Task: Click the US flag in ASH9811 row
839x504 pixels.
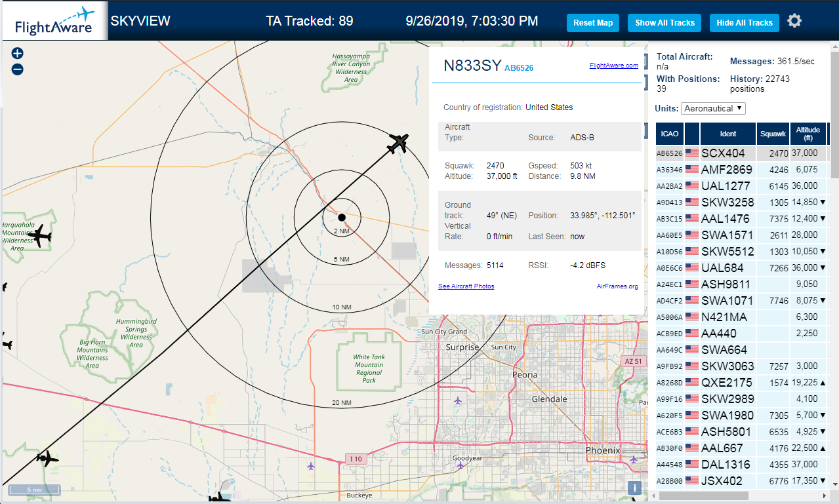Action: [x=692, y=284]
